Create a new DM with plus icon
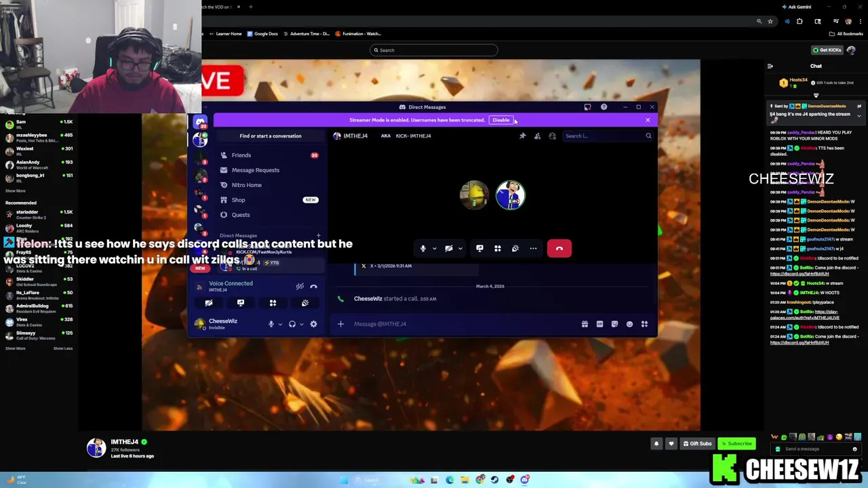 pos(319,235)
